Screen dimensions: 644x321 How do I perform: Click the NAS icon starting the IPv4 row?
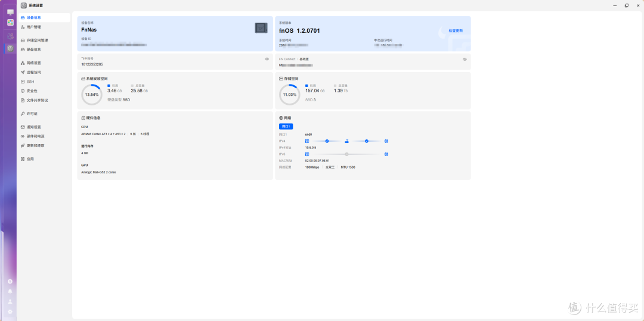tap(307, 141)
